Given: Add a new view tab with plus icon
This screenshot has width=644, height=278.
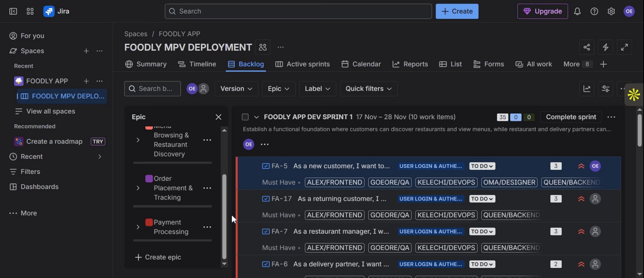Looking at the screenshot, I should coord(604,64).
